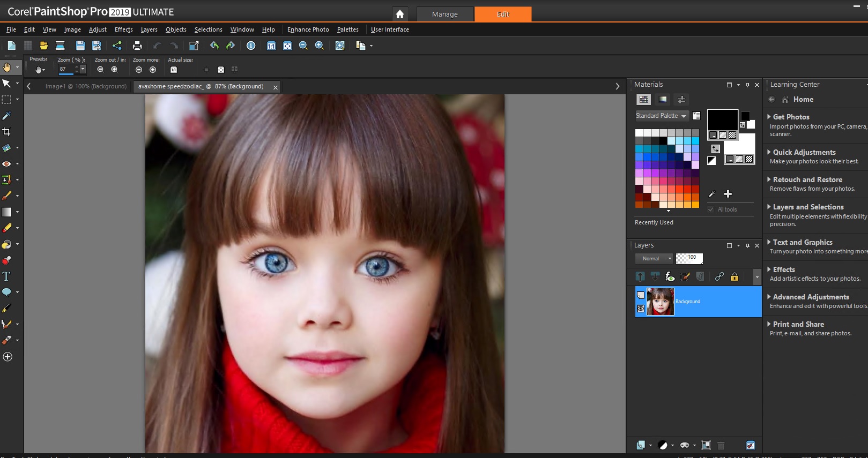Open a file with the folder icon

[44, 46]
